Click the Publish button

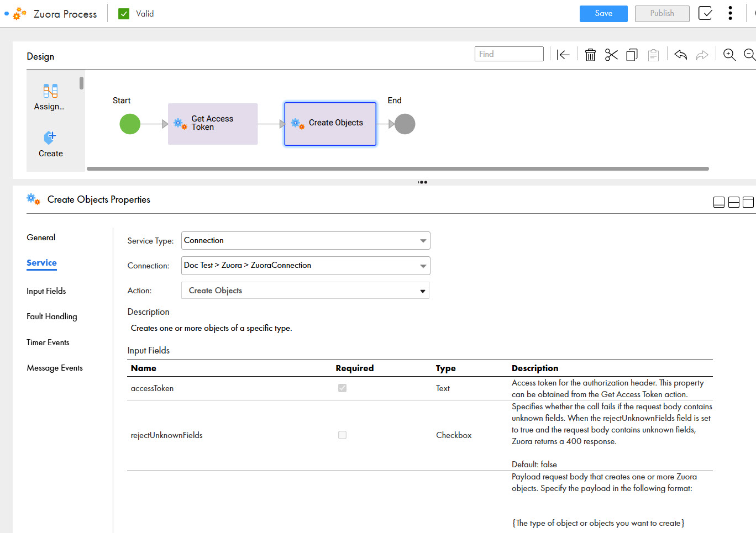tap(662, 14)
